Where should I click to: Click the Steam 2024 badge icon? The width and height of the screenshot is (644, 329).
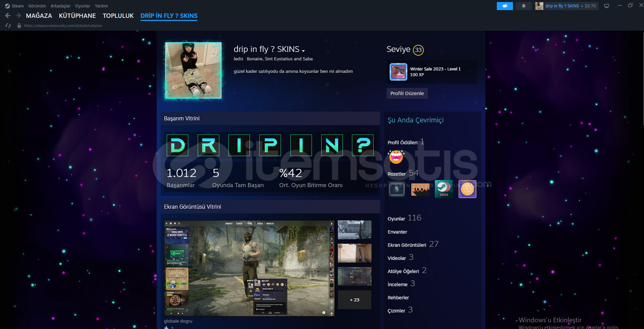click(x=444, y=189)
